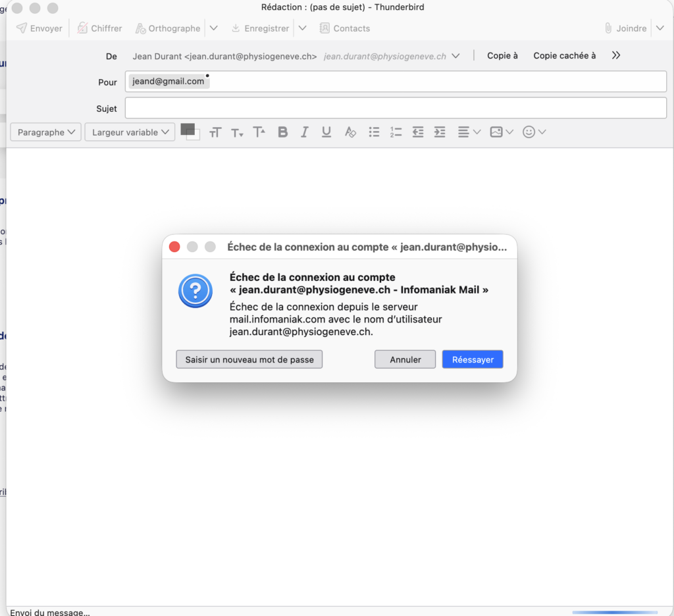Decrease text indent (outdent icon)

coord(418,132)
